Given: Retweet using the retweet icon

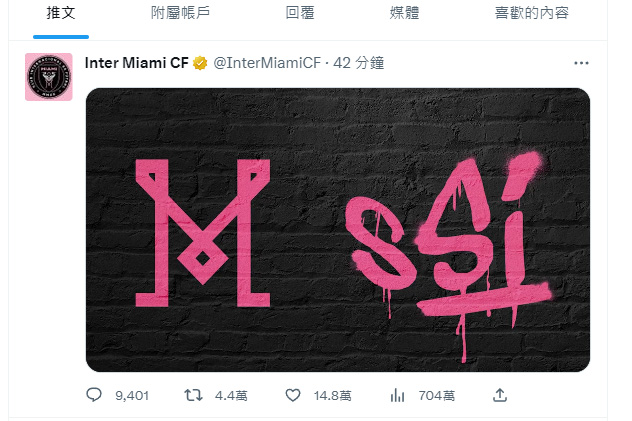Looking at the screenshot, I should coord(193,395).
